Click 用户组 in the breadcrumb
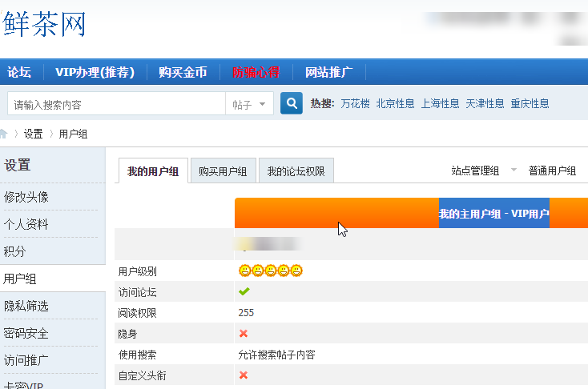The height and width of the screenshot is (389, 588). coord(73,134)
